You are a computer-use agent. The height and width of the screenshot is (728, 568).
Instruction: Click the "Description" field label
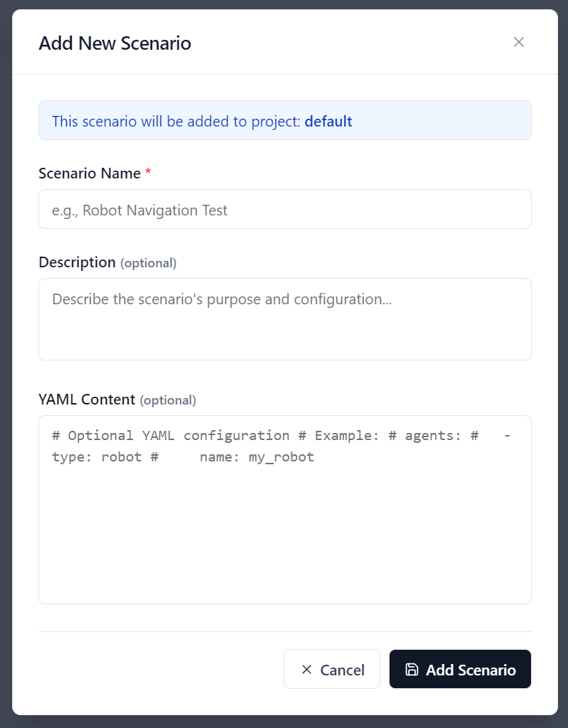point(77,262)
